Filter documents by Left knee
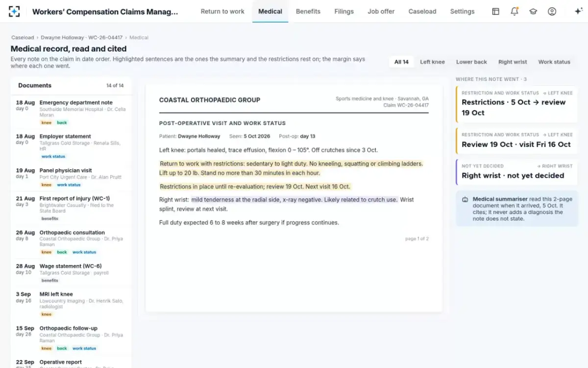 (432, 62)
